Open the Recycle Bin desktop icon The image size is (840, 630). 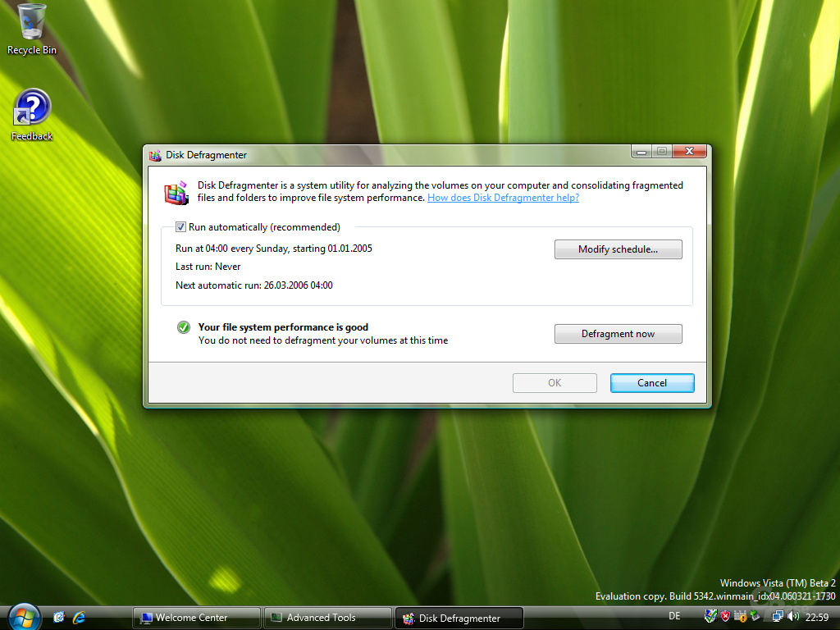31,29
